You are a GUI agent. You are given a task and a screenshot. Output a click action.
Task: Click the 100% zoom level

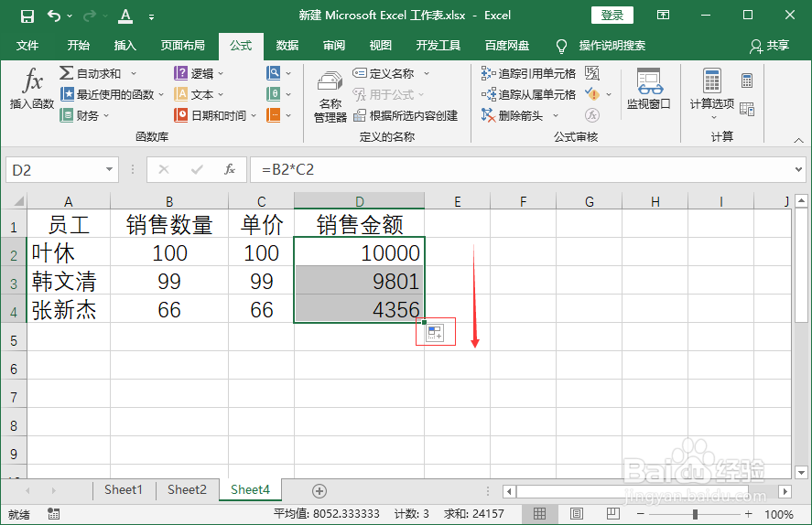(779, 514)
